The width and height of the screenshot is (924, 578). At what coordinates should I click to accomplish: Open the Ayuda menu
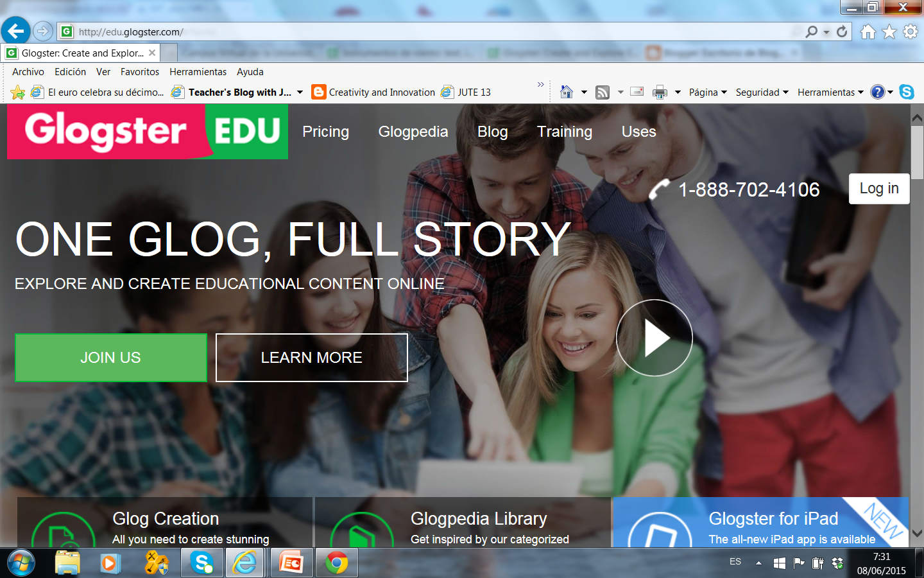(x=250, y=72)
